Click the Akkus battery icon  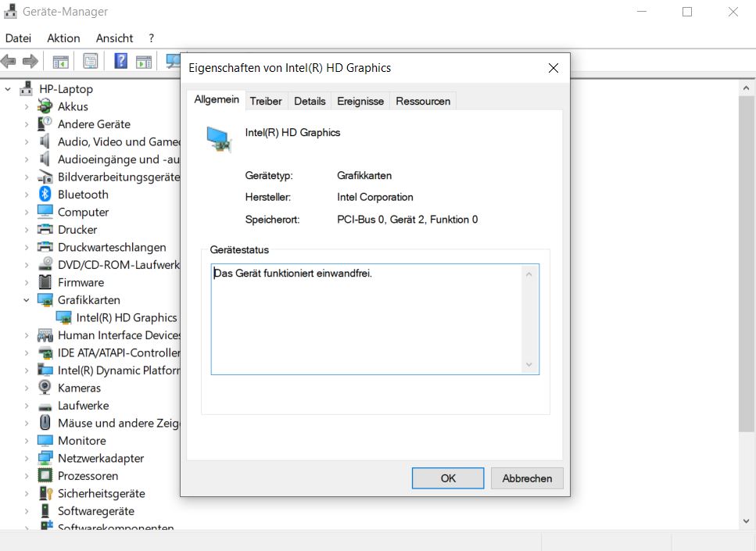(45, 106)
